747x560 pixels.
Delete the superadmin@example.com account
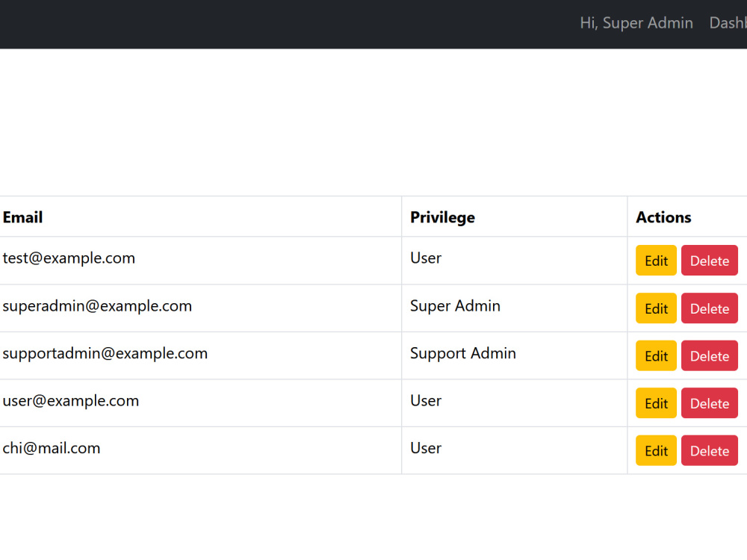pyautogui.click(x=710, y=308)
